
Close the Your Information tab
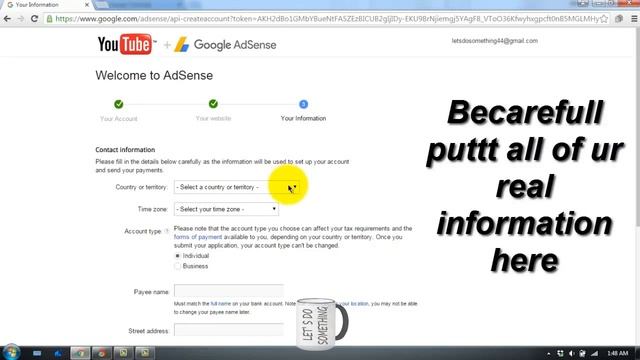click(87, 5)
